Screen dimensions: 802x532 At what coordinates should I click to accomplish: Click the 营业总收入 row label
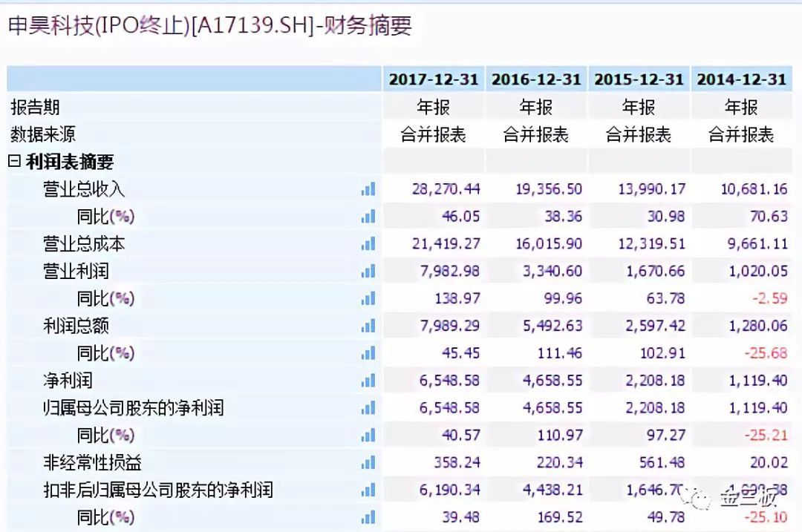84,189
